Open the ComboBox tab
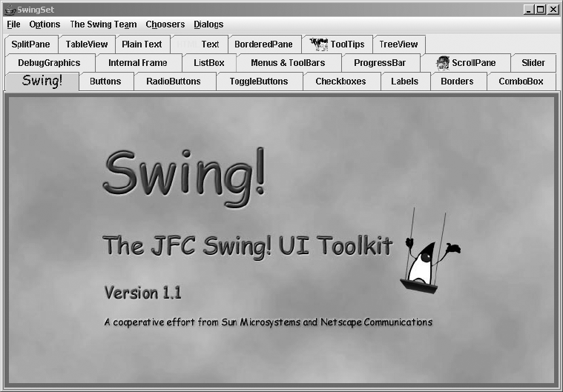 [521, 82]
